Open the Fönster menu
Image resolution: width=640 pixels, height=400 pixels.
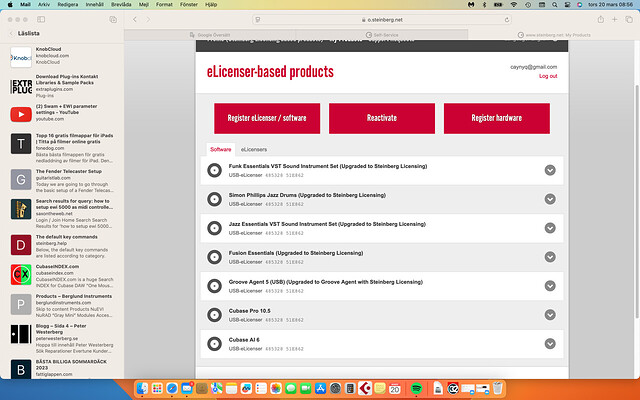(x=189, y=4)
